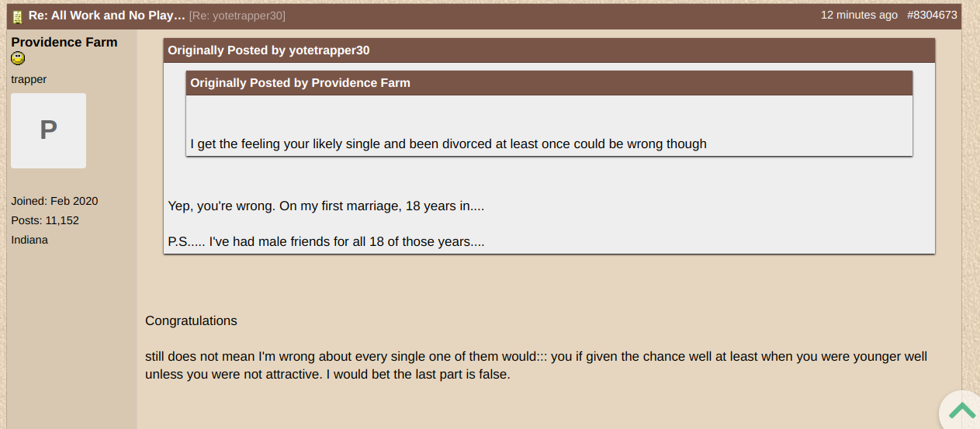This screenshot has height=429, width=980.
Task: Click the nested quote about being divorced
Action: [x=448, y=144]
